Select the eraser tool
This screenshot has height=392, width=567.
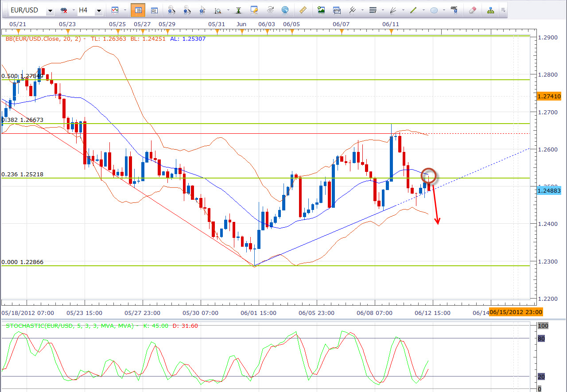pyautogui.click(x=472, y=10)
